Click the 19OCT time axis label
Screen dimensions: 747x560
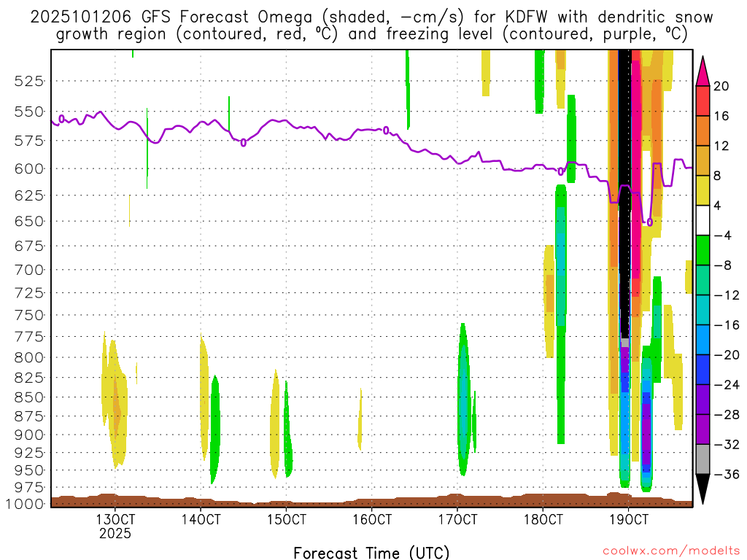(629, 519)
